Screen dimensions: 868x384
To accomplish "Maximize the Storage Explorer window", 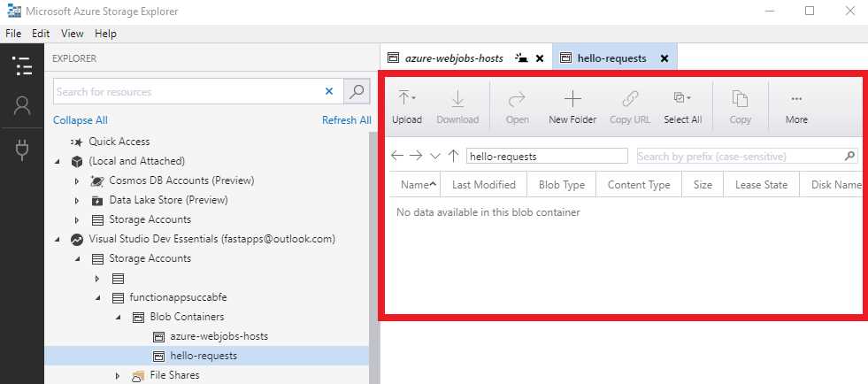I will pos(810,12).
